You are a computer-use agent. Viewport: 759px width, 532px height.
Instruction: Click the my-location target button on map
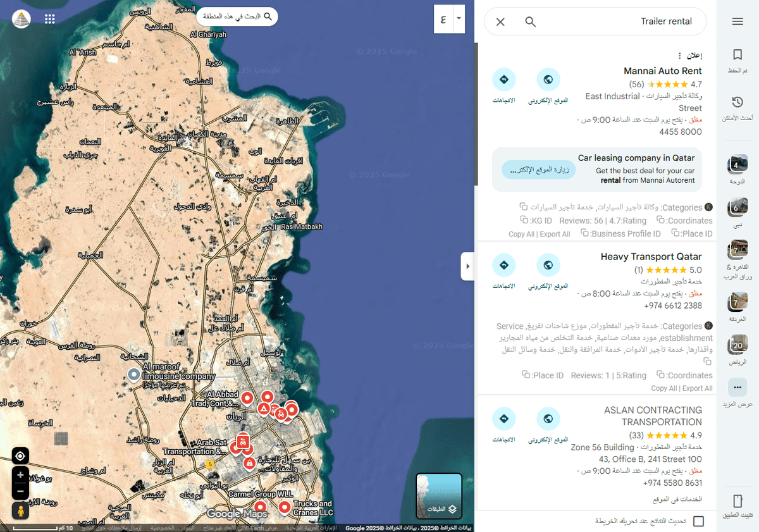pyautogui.click(x=20, y=456)
